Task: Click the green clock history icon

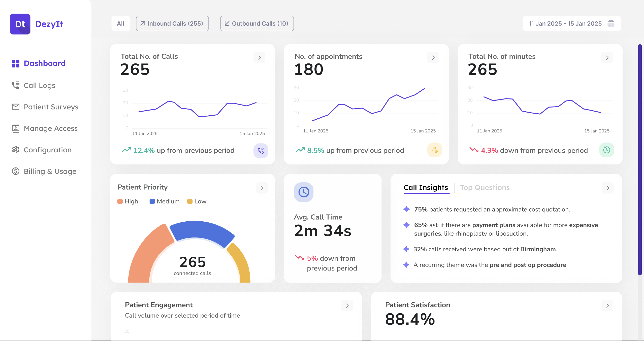Action: click(x=606, y=150)
